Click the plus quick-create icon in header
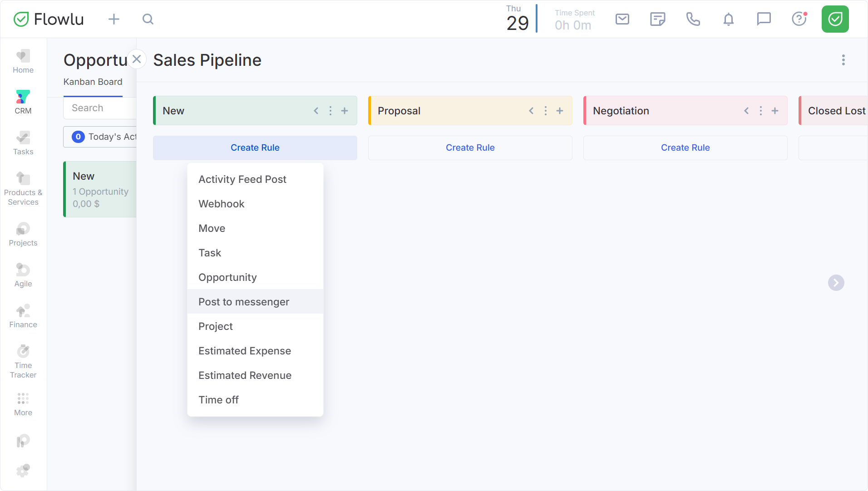Viewport: 868px width, 491px height. [114, 19]
